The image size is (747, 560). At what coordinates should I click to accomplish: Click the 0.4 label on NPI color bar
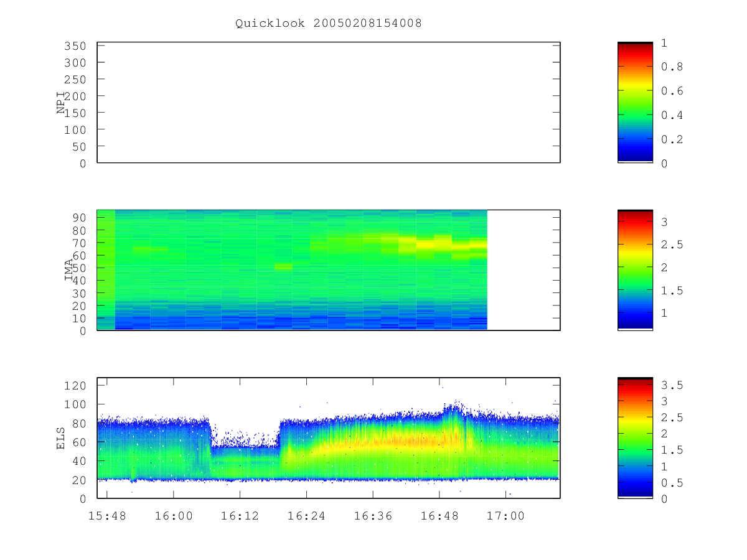[x=671, y=115]
